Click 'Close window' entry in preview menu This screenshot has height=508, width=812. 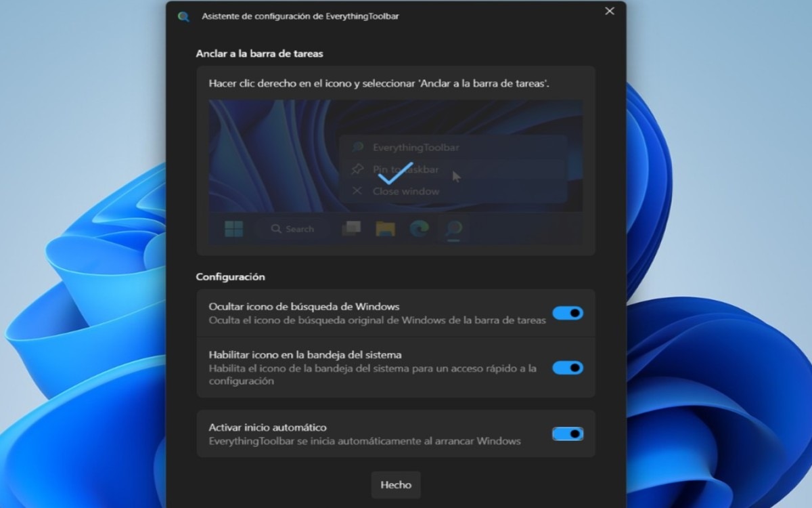click(x=452, y=191)
